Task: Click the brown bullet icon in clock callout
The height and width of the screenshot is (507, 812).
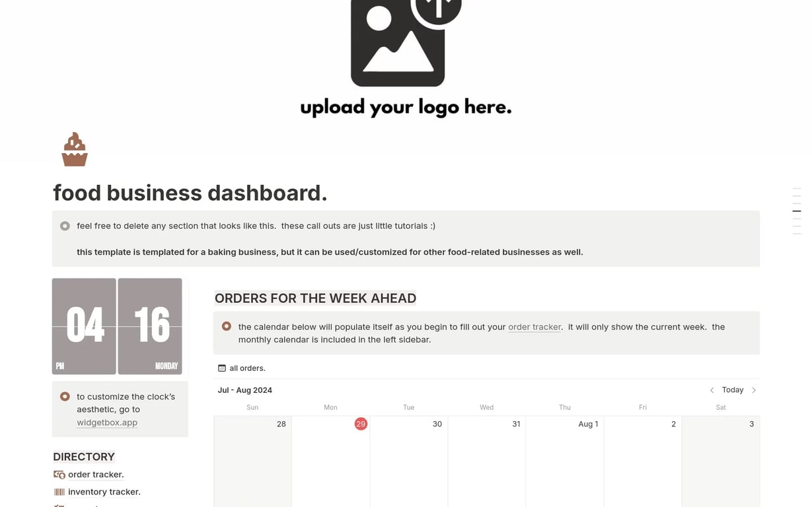Action: pyautogui.click(x=65, y=397)
